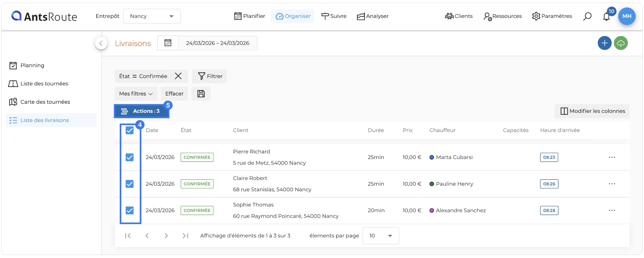Remove the État = Confirmée filter
This screenshot has height=258, width=644.
(178, 76)
